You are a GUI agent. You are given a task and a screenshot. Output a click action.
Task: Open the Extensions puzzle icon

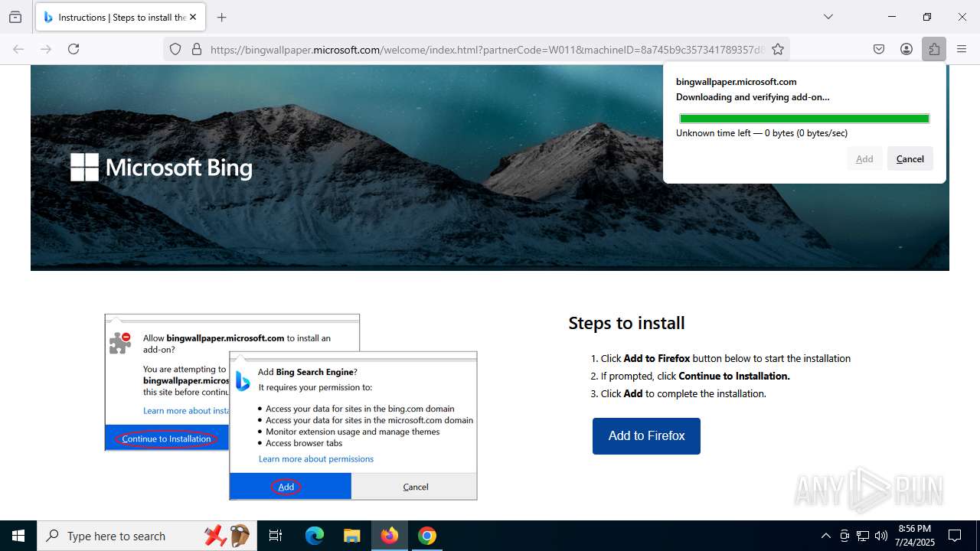pos(934,49)
